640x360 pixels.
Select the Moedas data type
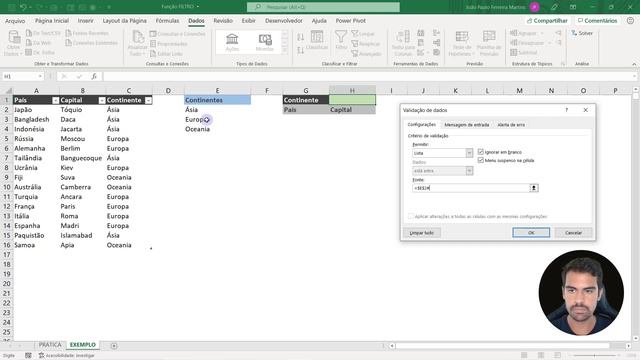(264, 42)
